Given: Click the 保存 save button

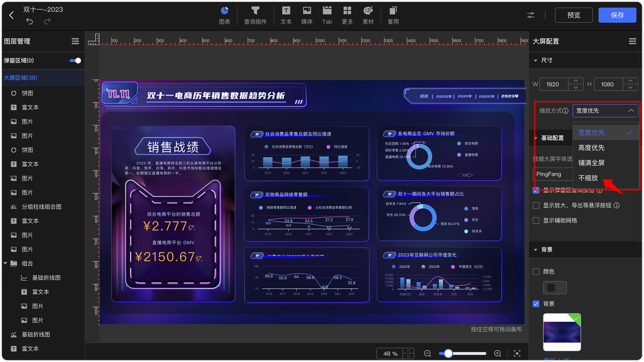Looking at the screenshot, I should pyautogui.click(x=617, y=15).
